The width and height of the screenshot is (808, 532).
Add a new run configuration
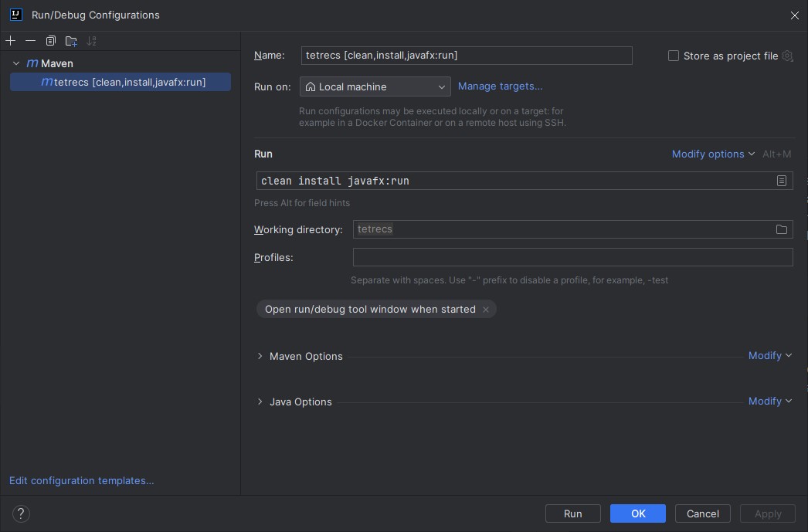point(11,41)
